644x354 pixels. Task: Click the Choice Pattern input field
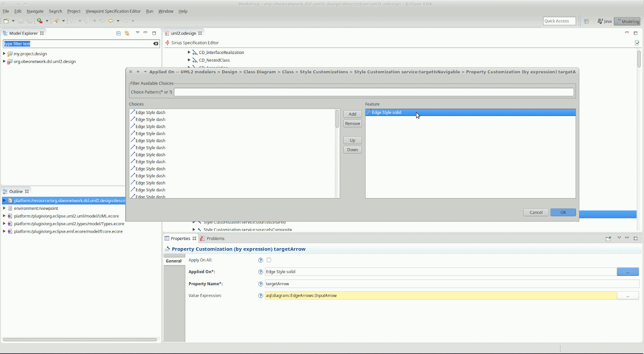374,92
